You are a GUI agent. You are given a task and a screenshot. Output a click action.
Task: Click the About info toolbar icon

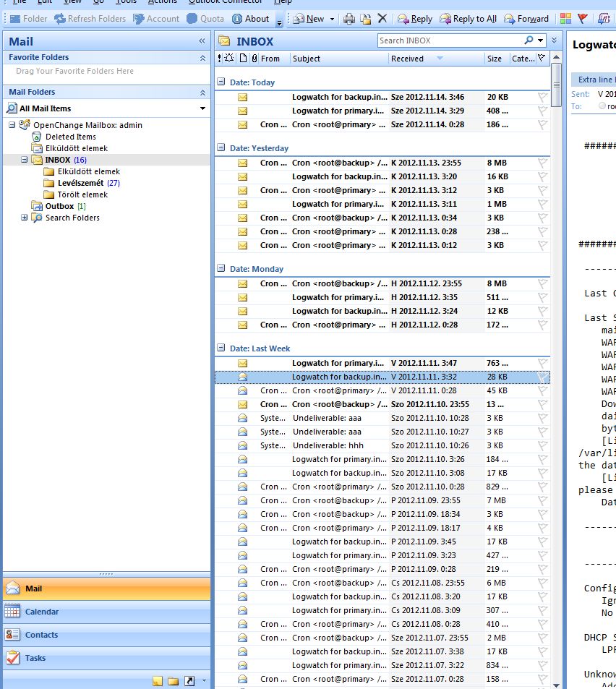250,19
